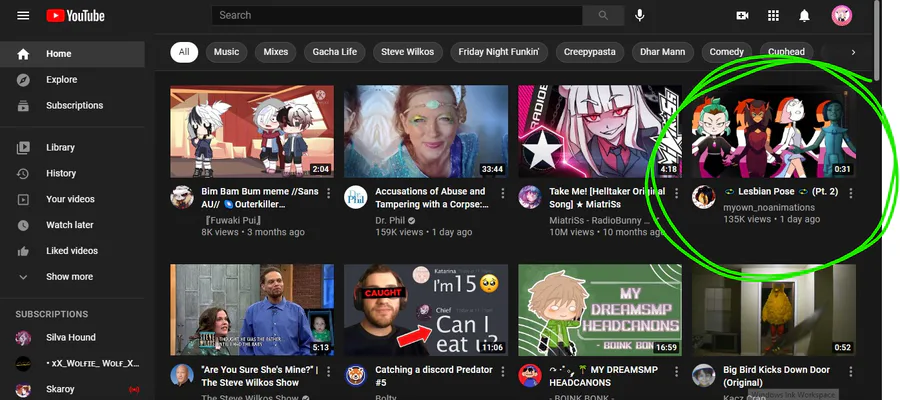Open the Dr. Phil 33:44 video thumbnail
This screenshot has height=400, width=900.
coord(426,131)
